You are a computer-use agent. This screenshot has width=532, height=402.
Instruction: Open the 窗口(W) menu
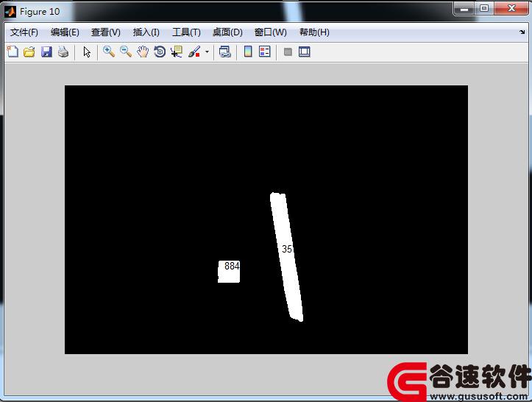coord(270,32)
